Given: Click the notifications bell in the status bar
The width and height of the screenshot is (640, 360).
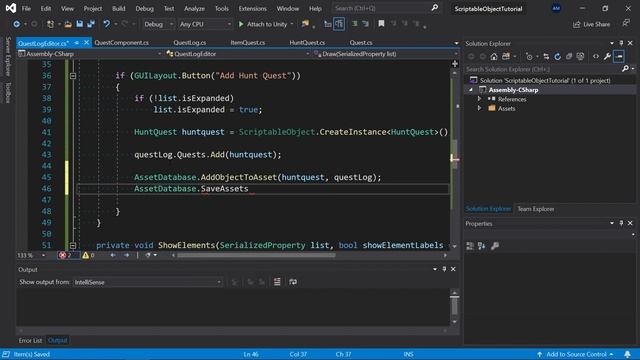Looking at the screenshot, I should (627, 354).
